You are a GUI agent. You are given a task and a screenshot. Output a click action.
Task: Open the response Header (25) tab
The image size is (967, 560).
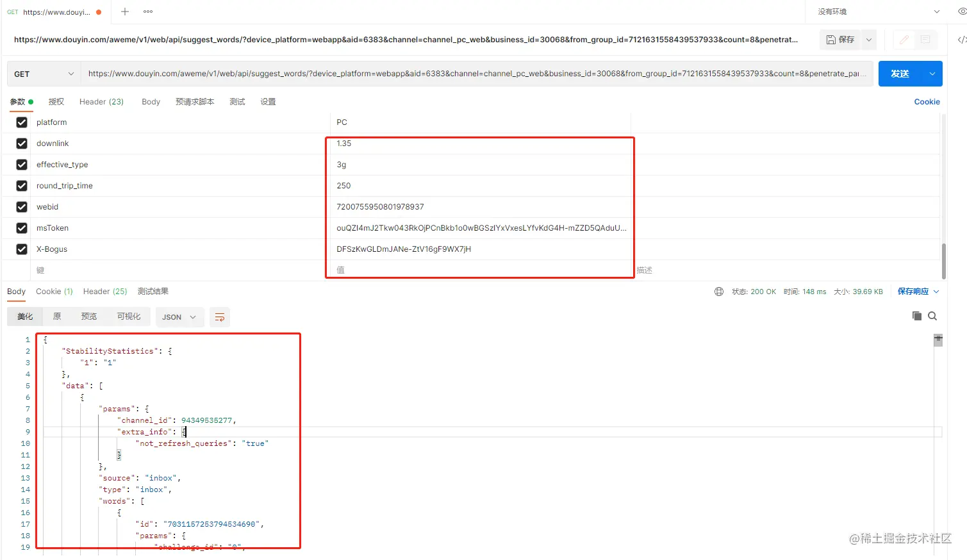[x=105, y=292]
